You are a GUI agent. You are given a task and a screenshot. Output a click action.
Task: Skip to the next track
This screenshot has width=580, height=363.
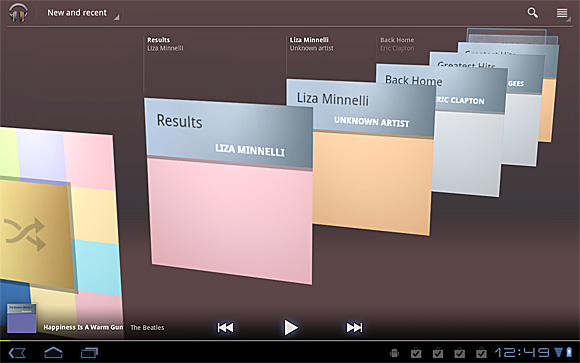pyautogui.click(x=354, y=327)
